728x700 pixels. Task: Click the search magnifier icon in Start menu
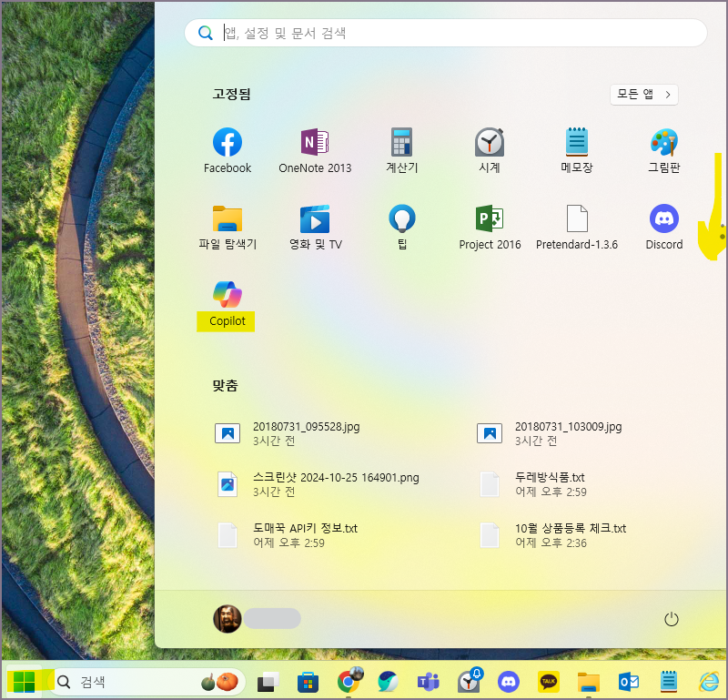tap(206, 33)
